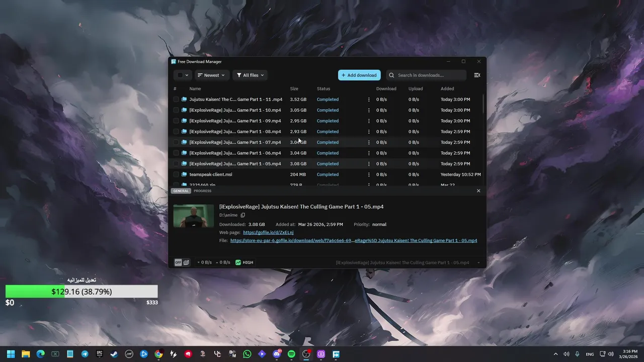The image size is (644, 362).
Task: Close the download details panel
Action: (478, 191)
